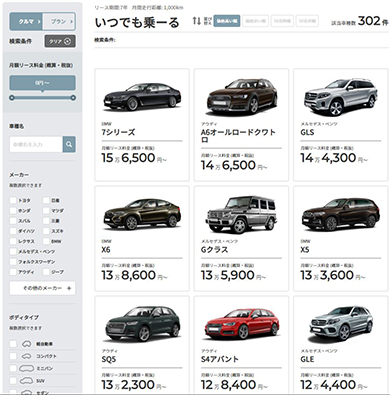This screenshot has height=395, width=390.
Task: Tick the ダイハツ maker checkbox
Action: (x=13, y=231)
